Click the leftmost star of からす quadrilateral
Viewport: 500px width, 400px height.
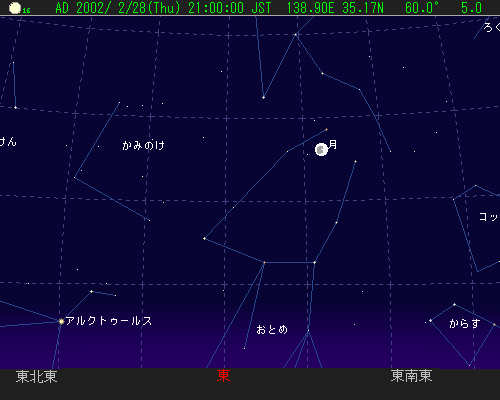click(x=430, y=321)
